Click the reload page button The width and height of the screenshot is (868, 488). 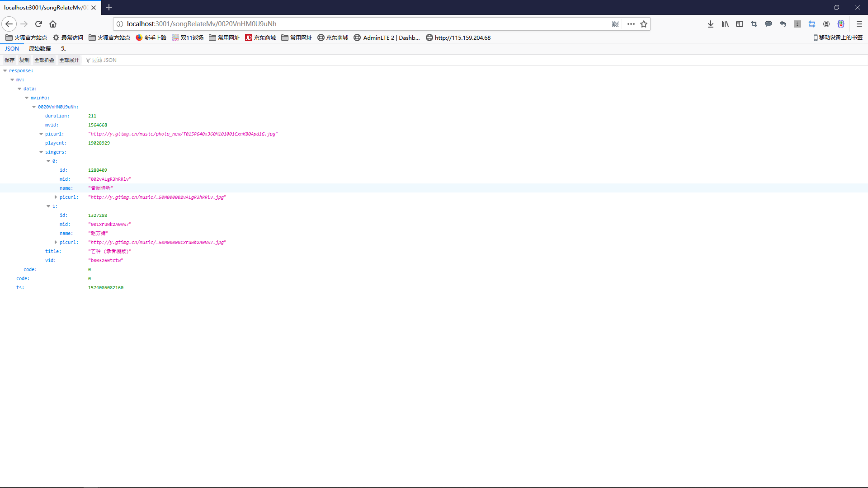tap(38, 24)
